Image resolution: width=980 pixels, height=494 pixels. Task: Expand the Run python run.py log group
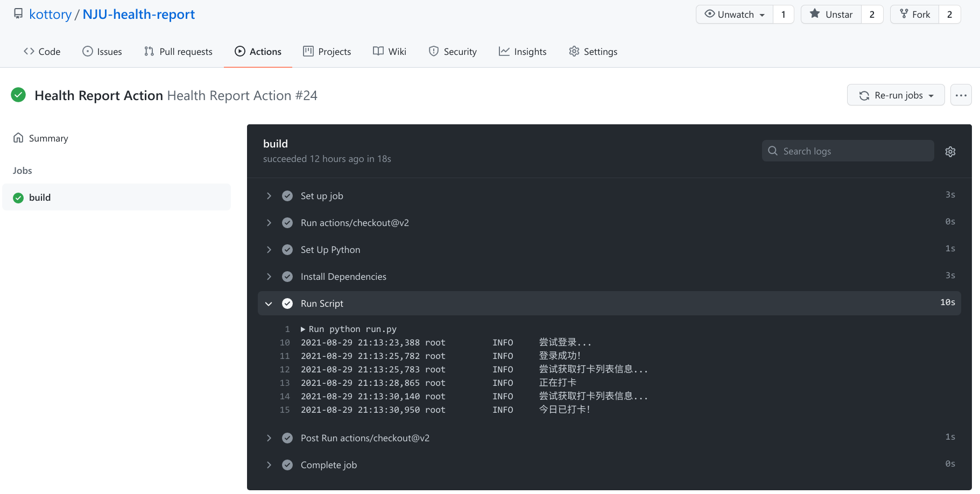[349, 329]
